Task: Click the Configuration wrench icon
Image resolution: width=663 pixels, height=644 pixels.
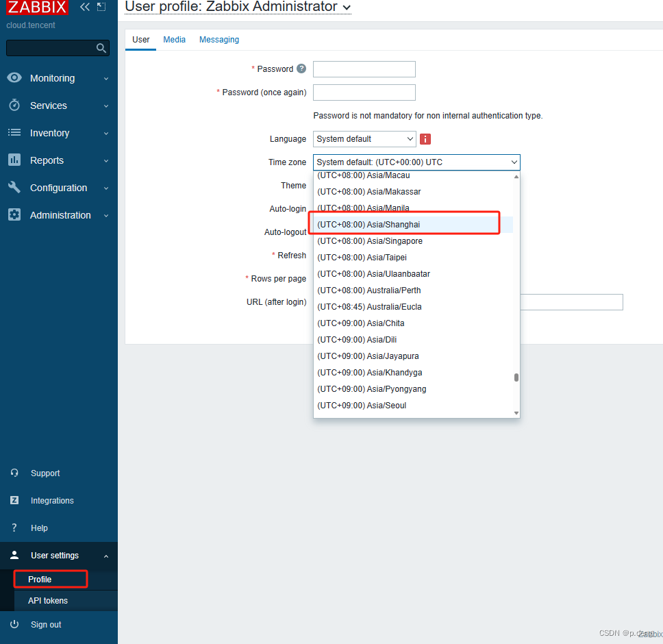Action: coord(14,187)
